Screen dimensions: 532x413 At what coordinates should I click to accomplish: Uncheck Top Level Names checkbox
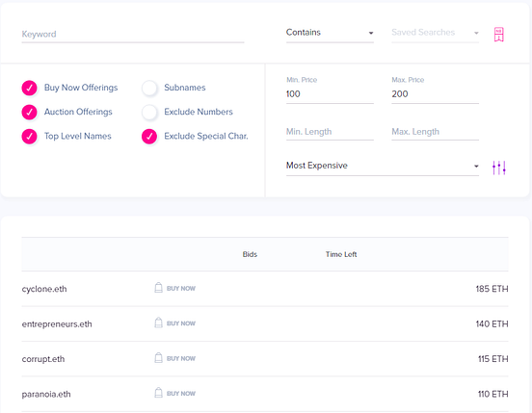click(x=30, y=137)
